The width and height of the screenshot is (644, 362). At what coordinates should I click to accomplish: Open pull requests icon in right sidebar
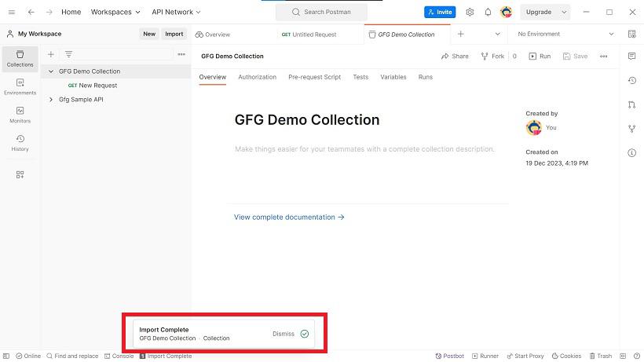click(x=631, y=104)
